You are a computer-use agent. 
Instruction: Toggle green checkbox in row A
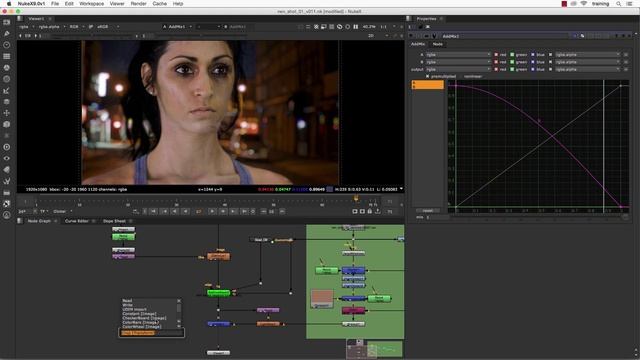512,54
